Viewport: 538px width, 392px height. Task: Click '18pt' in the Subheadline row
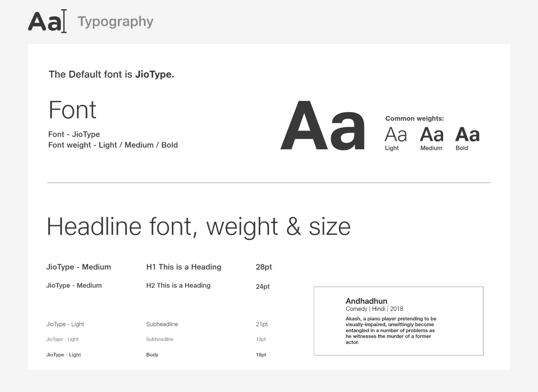click(261, 339)
